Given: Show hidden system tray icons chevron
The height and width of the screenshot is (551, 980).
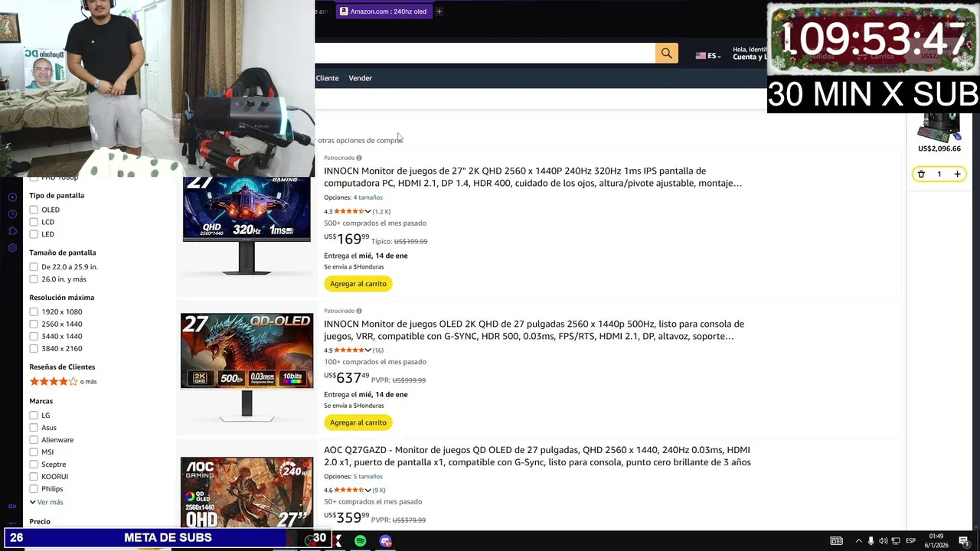Looking at the screenshot, I should point(858,541).
